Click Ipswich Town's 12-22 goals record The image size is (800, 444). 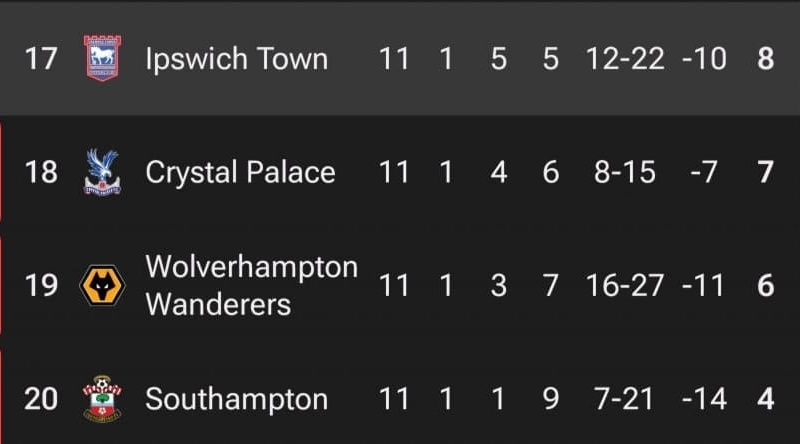(625, 59)
